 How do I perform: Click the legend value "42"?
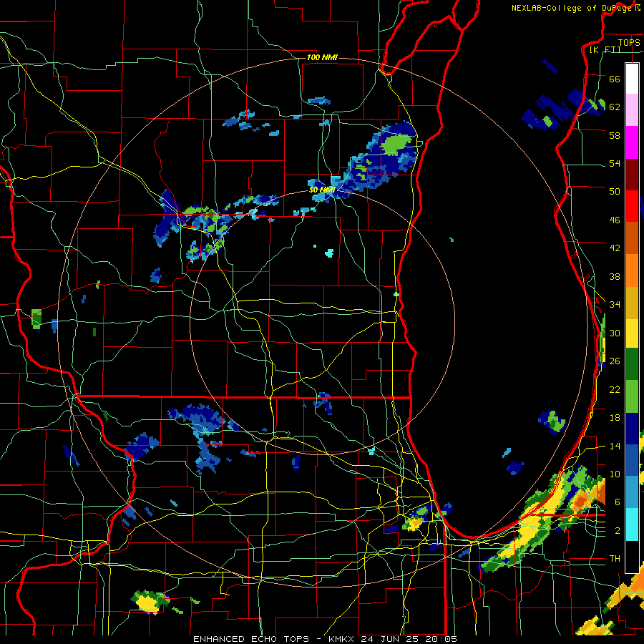pos(615,248)
